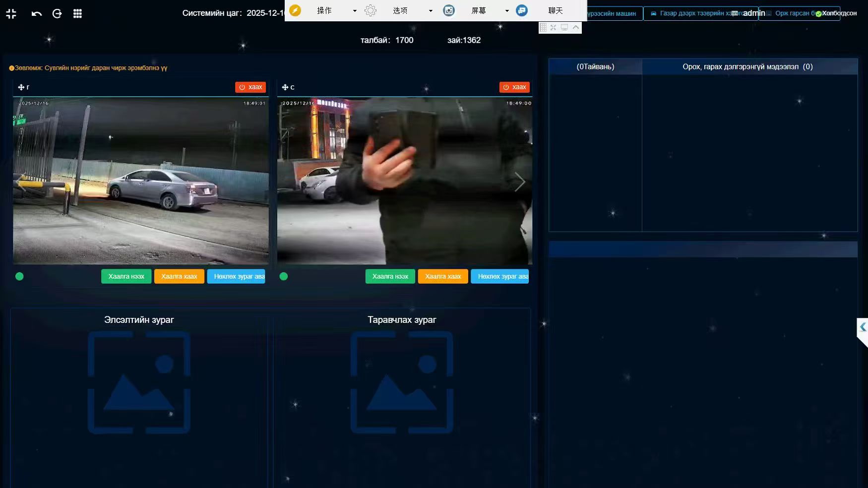868x488 pixels.
Task: Click the refresh/logout circular arrow icon
Action: [57, 13]
